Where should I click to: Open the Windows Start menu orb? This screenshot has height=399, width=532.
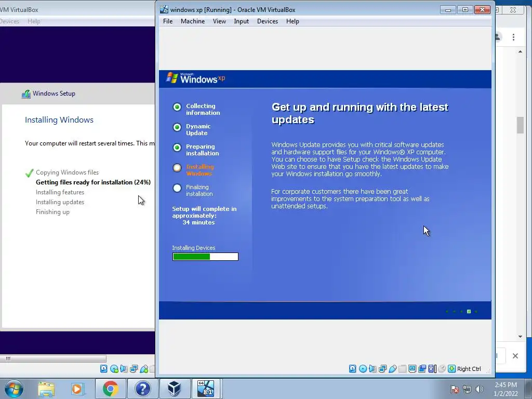14,389
